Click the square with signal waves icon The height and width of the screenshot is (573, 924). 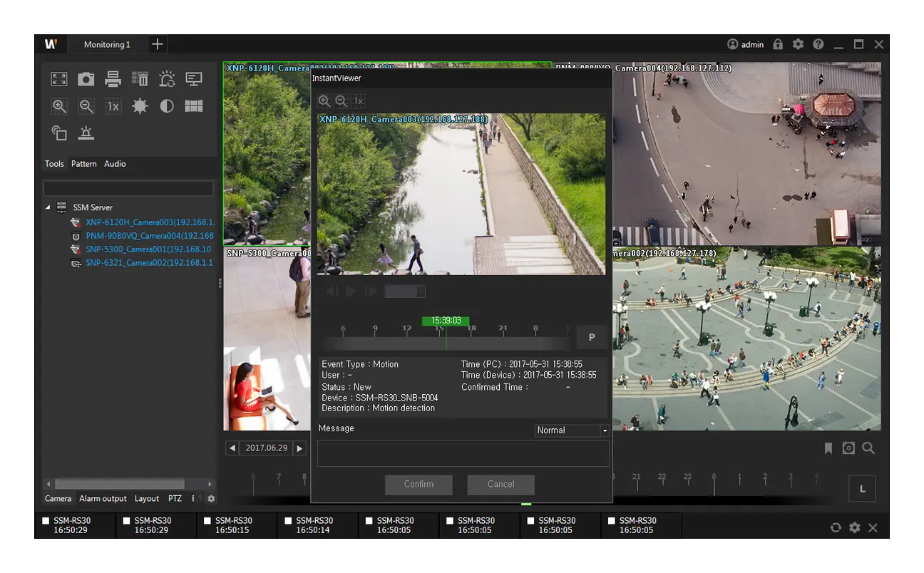[x=59, y=133]
